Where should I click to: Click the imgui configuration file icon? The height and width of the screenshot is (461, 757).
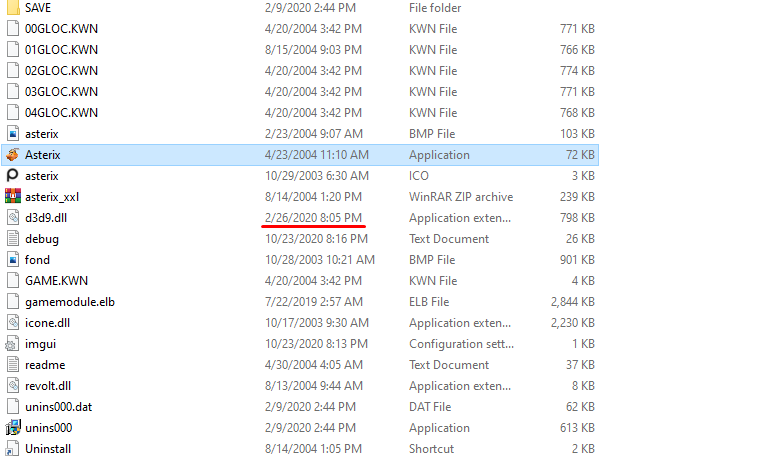pyautogui.click(x=13, y=344)
